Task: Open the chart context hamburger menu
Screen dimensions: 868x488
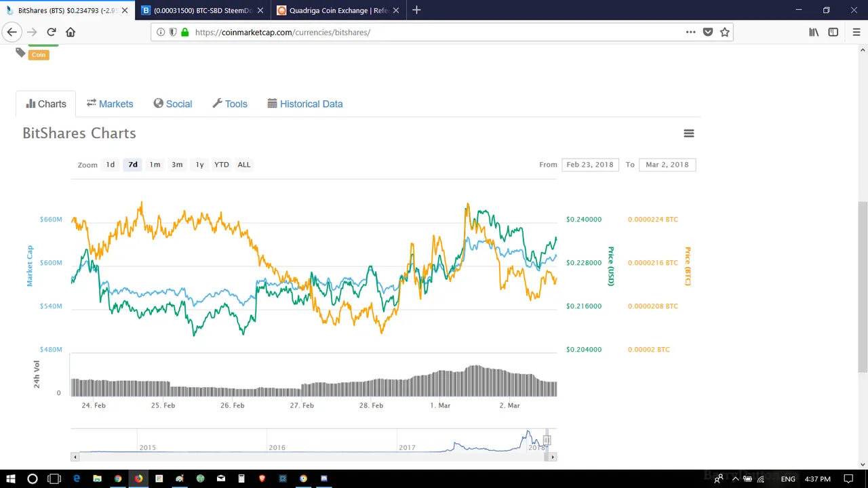Action: (x=689, y=134)
